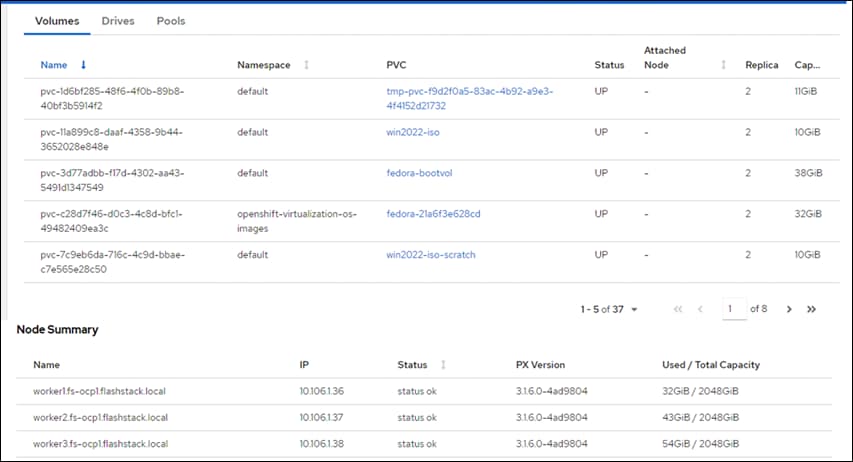Click 43GiB / 2048GiB capacity for worker2
This screenshot has height=462, width=853.
tap(701, 417)
